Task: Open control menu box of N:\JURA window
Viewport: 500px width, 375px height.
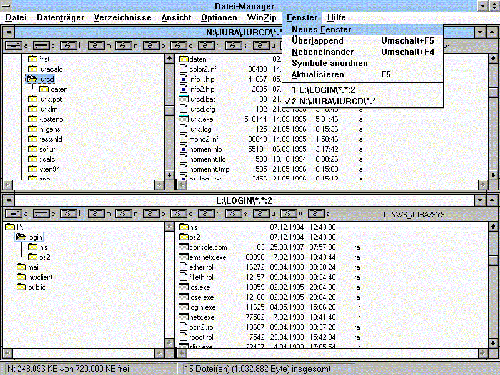Action: pos(9,32)
